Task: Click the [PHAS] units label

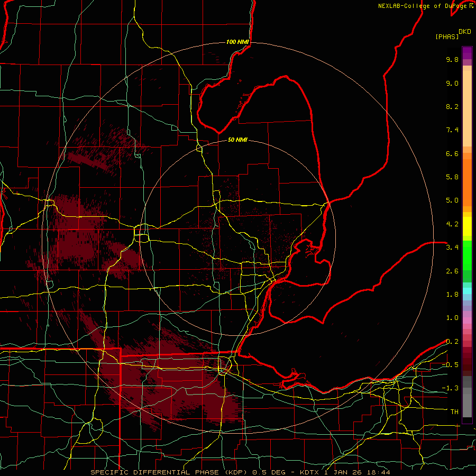Action: click(447, 36)
